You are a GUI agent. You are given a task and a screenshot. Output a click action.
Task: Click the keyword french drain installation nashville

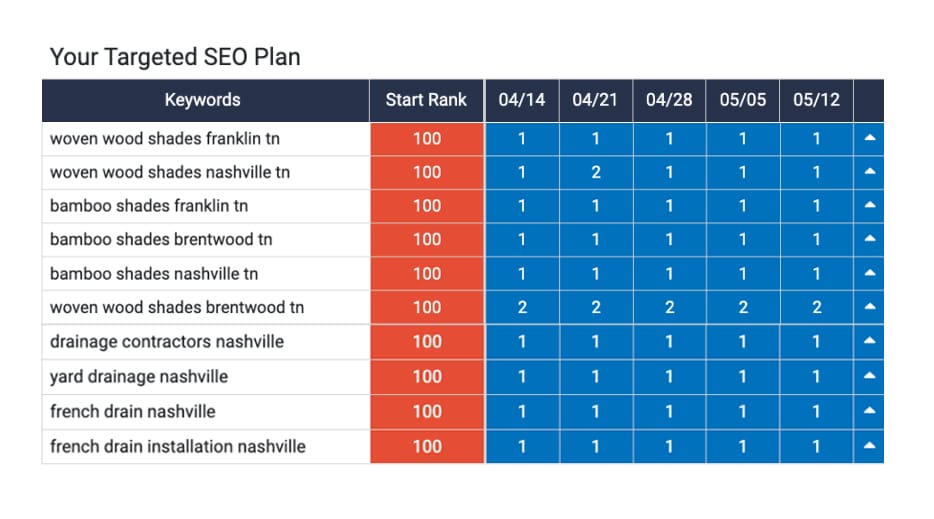coord(178,446)
